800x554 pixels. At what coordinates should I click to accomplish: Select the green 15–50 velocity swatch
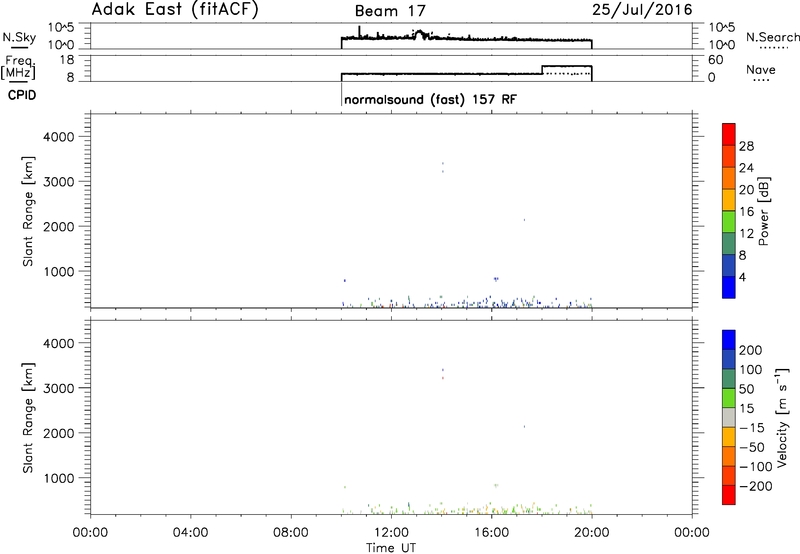tap(729, 398)
